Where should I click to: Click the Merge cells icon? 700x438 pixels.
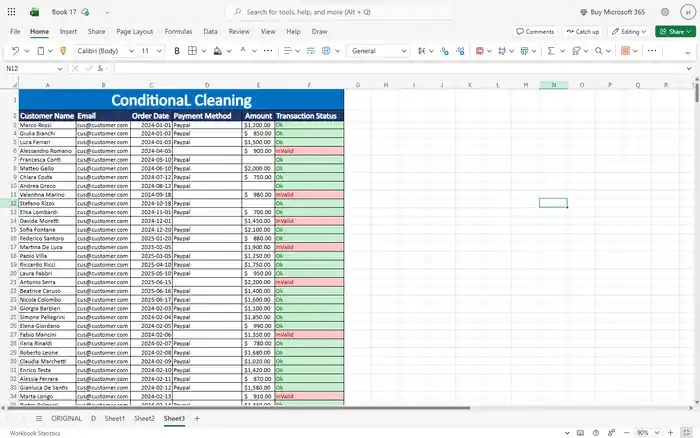click(x=326, y=51)
